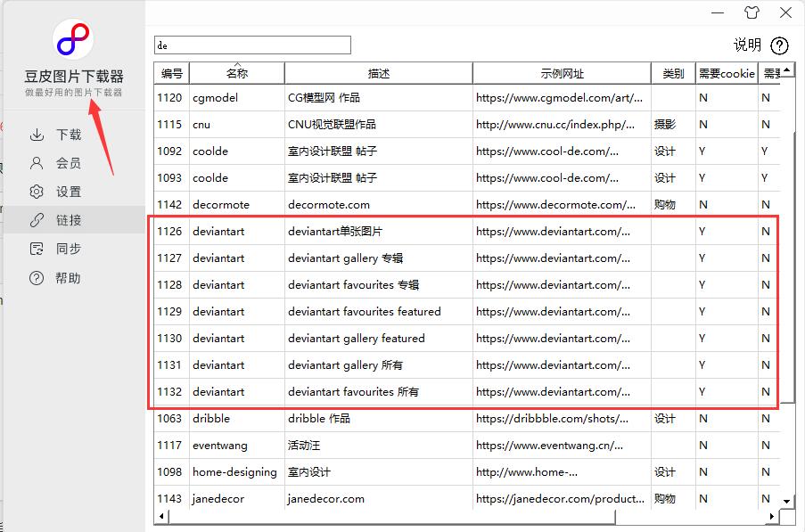This screenshot has height=532, width=805.
Task: Click the 'dribble 作品' description cell
Action: (x=378, y=418)
